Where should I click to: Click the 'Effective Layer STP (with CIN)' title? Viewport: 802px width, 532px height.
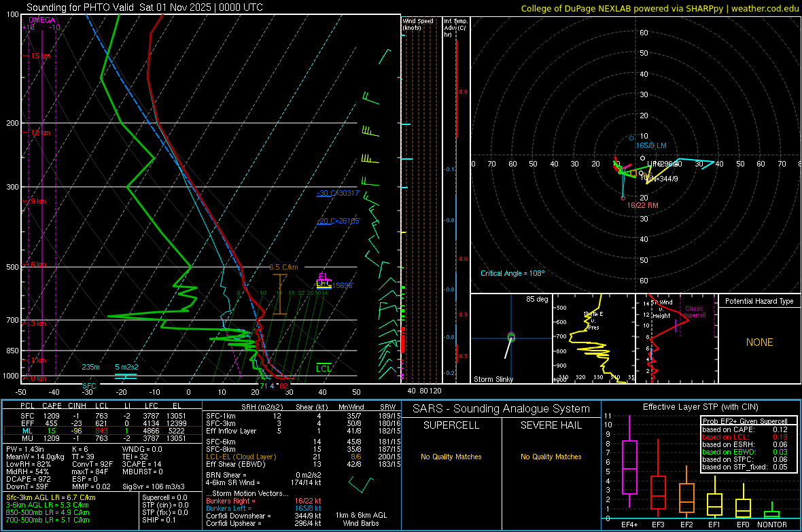point(700,407)
